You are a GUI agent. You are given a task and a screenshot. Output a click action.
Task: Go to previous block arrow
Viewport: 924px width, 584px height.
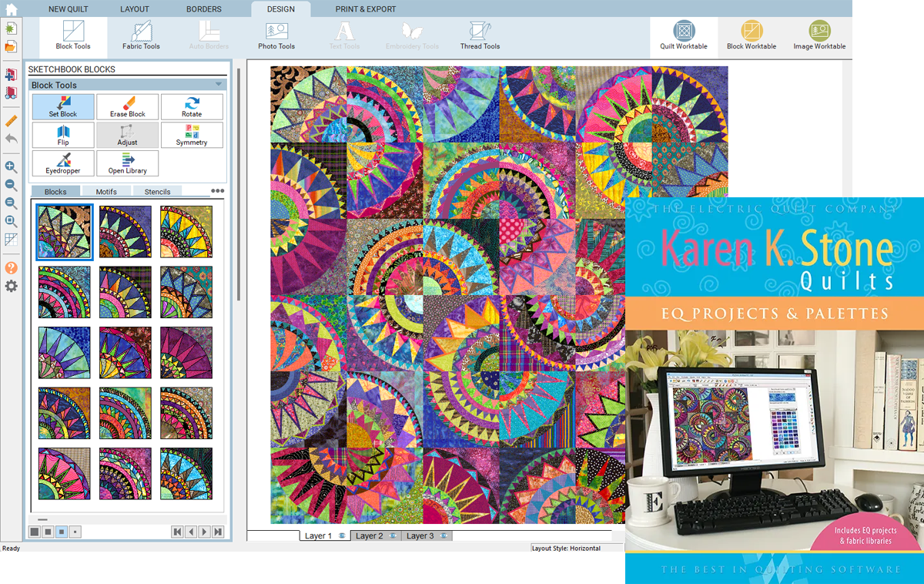pos(190,532)
